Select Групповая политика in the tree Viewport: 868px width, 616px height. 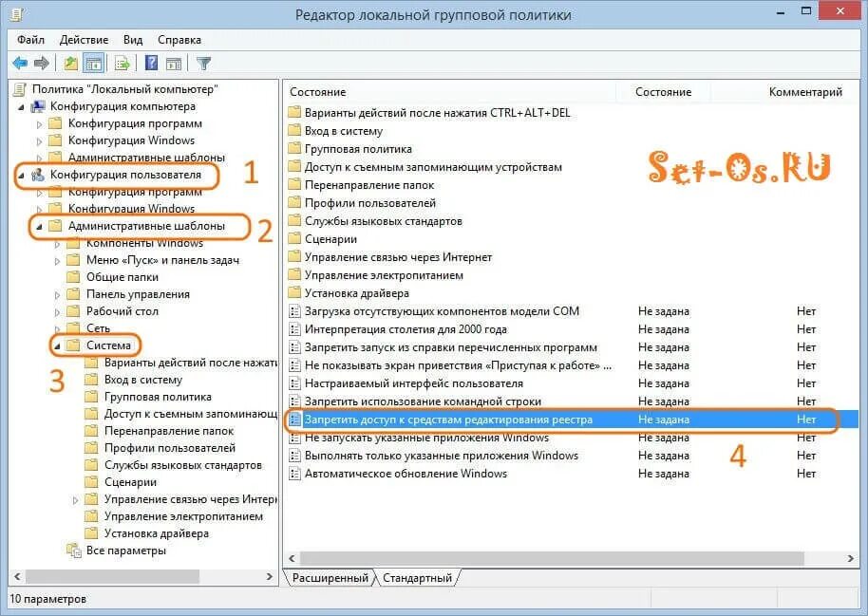tap(158, 397)
